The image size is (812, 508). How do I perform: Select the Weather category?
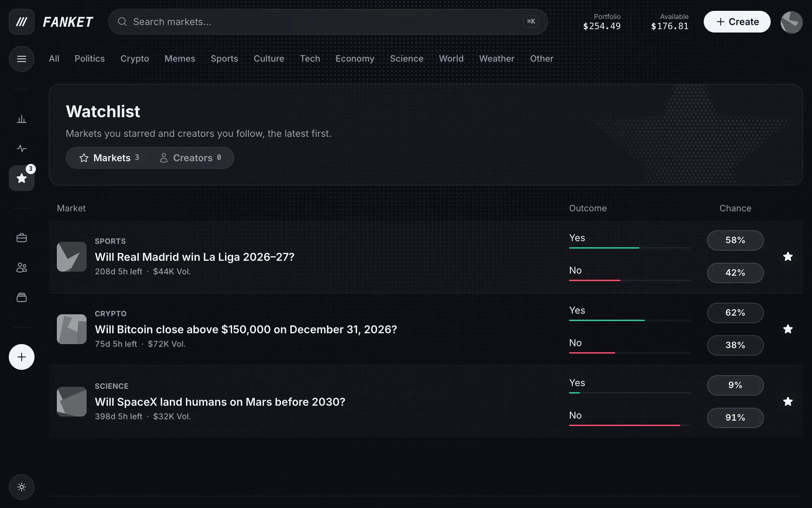tap(497, 59)
